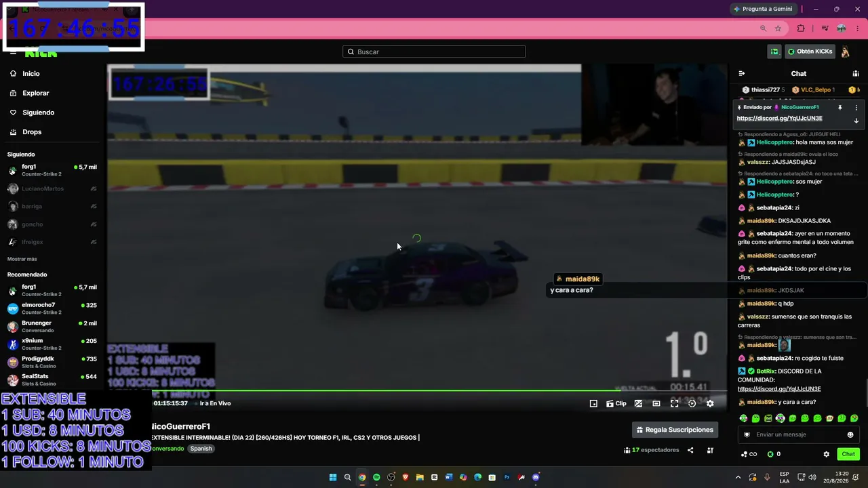868x488 pixels.
Task: Open video player settings gear
Action: (x=710, y=403)
